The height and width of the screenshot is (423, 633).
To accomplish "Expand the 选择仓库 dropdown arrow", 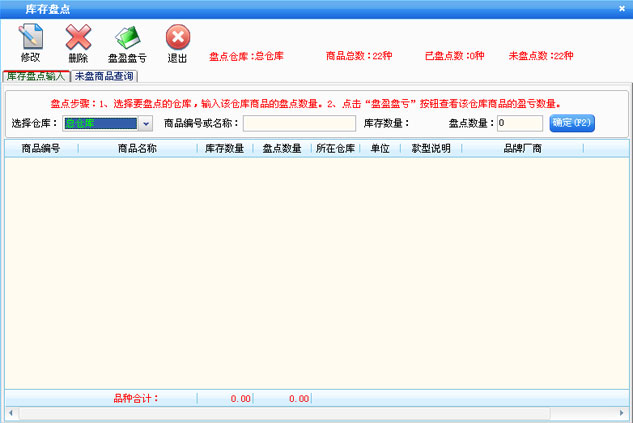I will (x=145, y=124).
